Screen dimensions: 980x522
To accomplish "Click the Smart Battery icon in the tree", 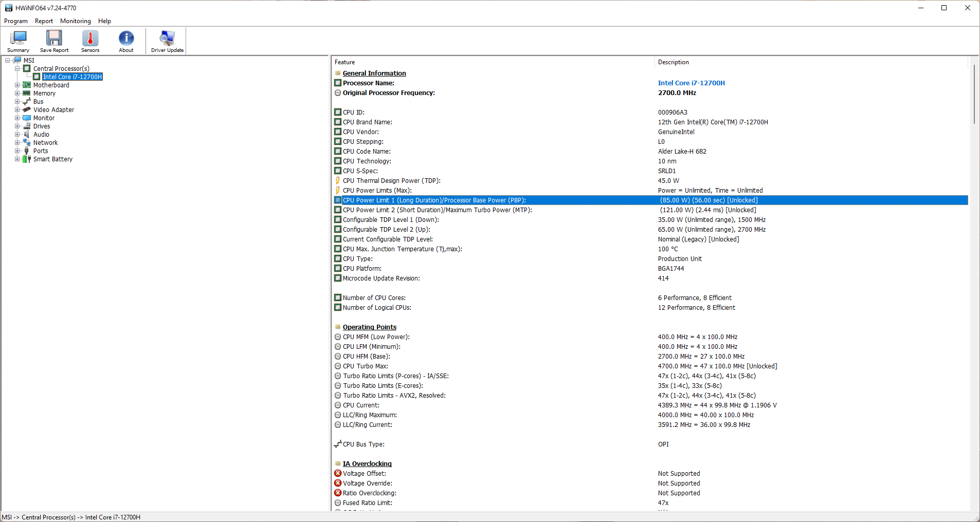I will [x=27, y=159].
